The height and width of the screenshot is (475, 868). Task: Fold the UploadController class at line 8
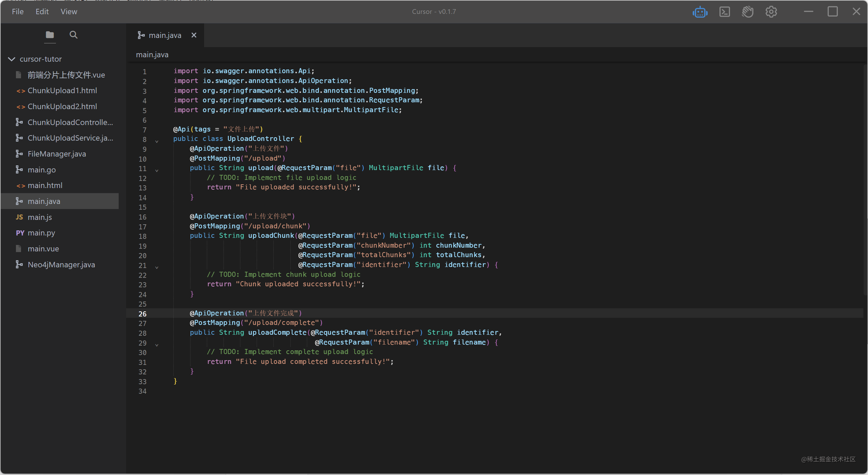157,141
